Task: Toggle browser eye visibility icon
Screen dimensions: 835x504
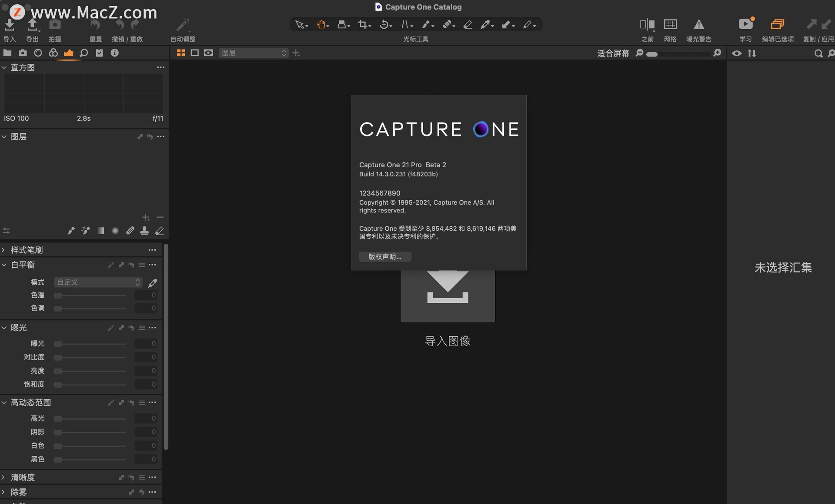Action: (x=736, y=53)
